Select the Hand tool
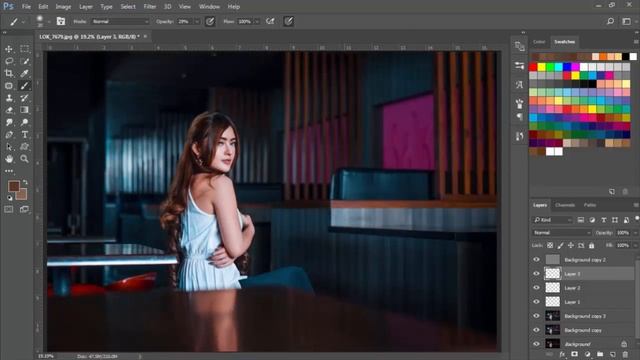 coord(9,159)
